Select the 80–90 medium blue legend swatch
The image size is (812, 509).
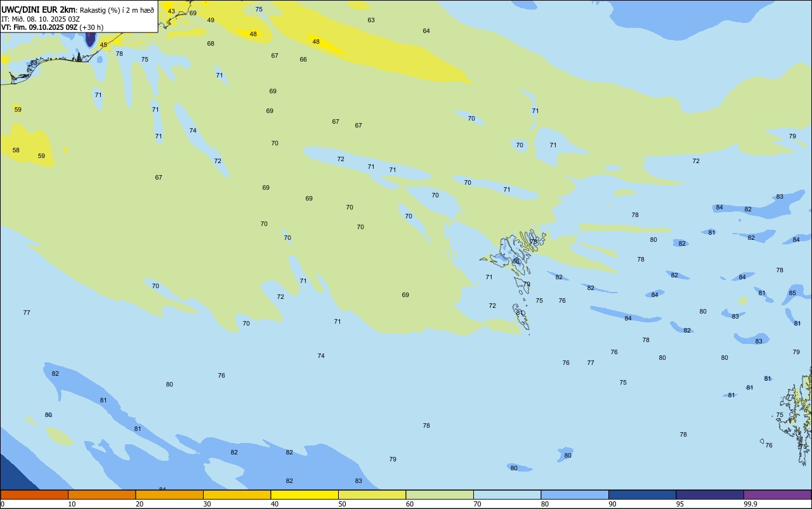click(575, 494)
